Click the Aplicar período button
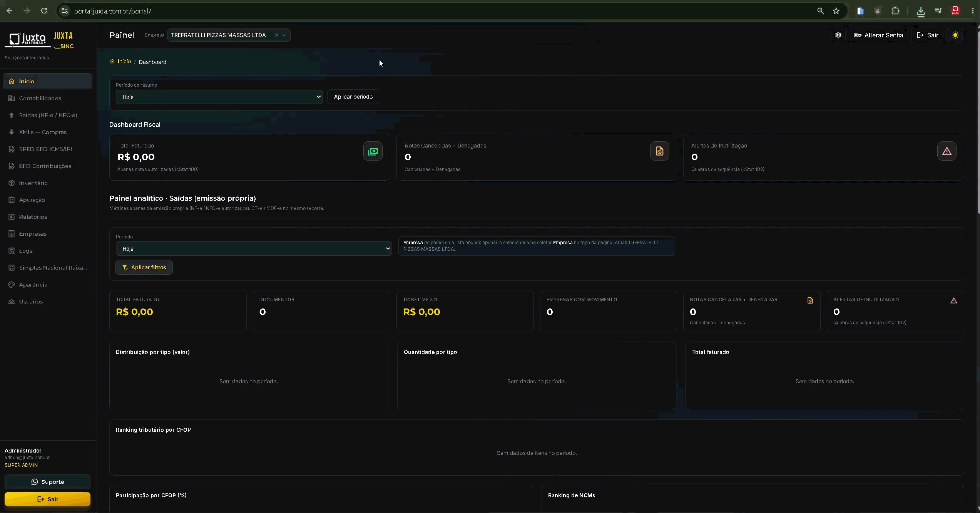Image resolution: width=980 pixels, height=513 pixels. tap(353, 97)
